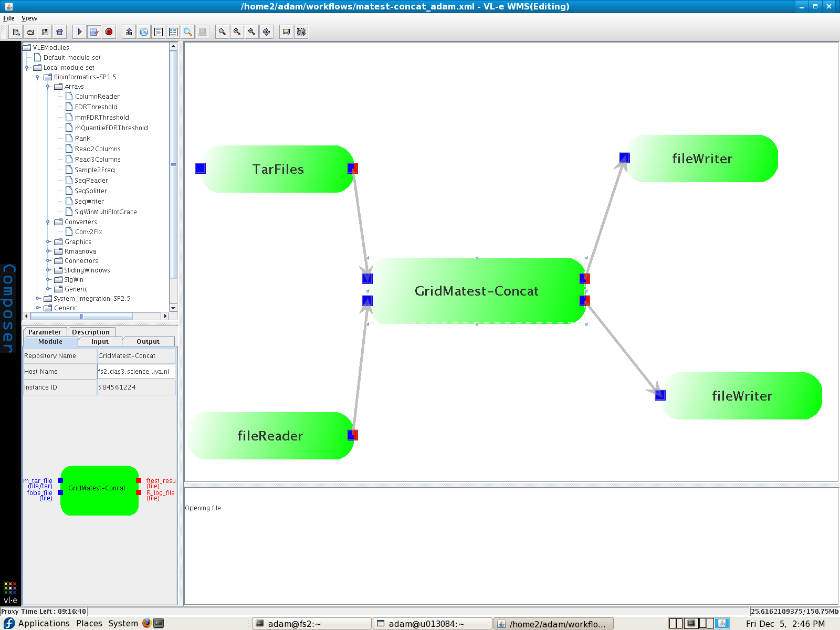This screenshot has width=840, height=630.
Task: Open the File menu
Action: (x=9, y=18)
